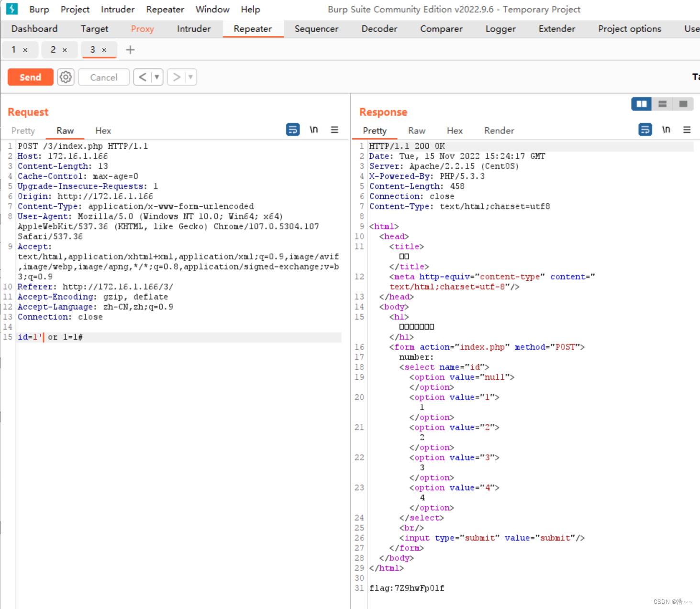Screen dimensions: 700x609
Task: Open the forward history dropdown arrow
Action: click(190, 77)
